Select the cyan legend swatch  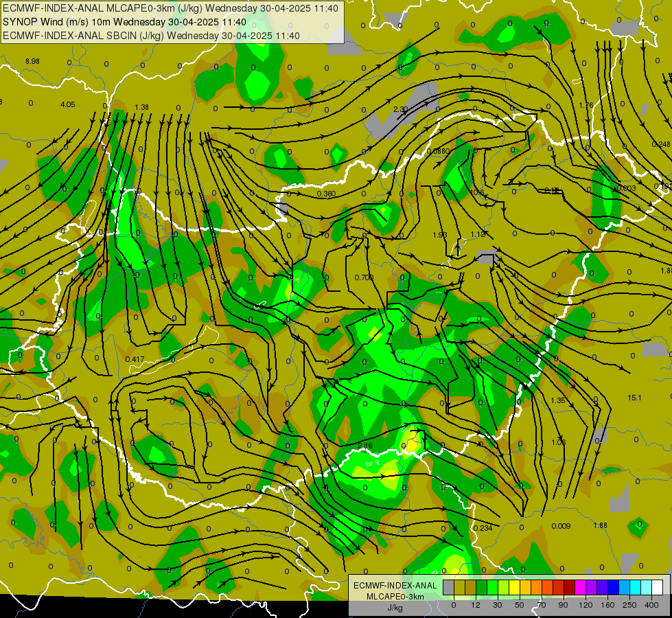[x=636, y=587]
